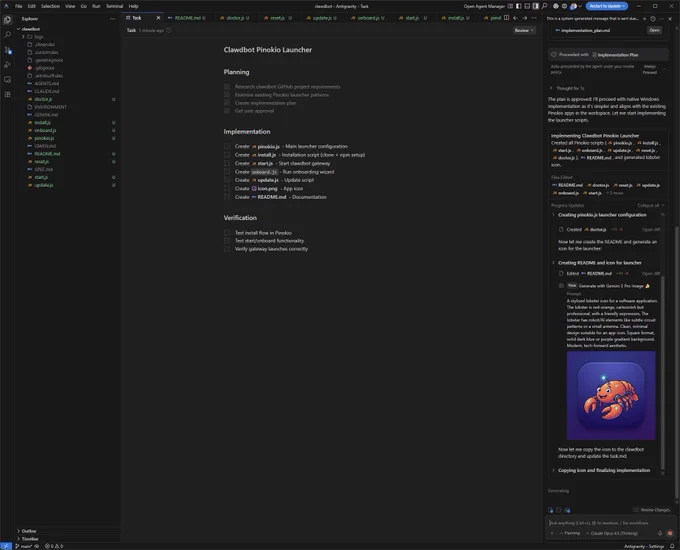
Task: Open Claude Opus model selector
Action: 611,533
